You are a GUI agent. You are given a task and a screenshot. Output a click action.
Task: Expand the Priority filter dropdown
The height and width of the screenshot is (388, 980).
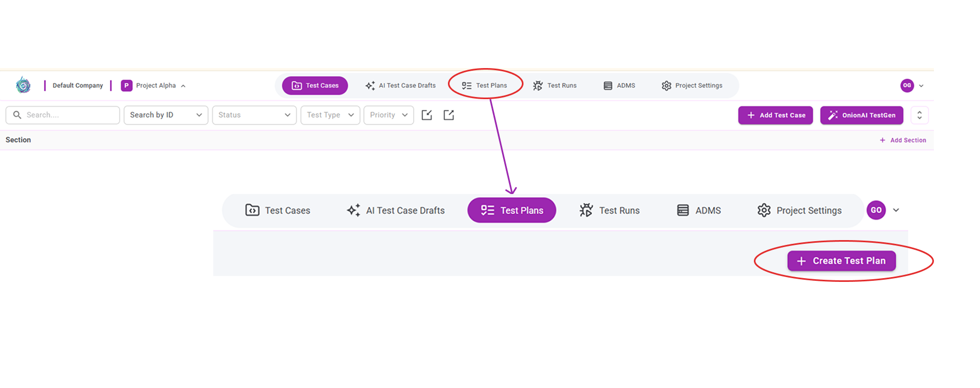point(388,115)
